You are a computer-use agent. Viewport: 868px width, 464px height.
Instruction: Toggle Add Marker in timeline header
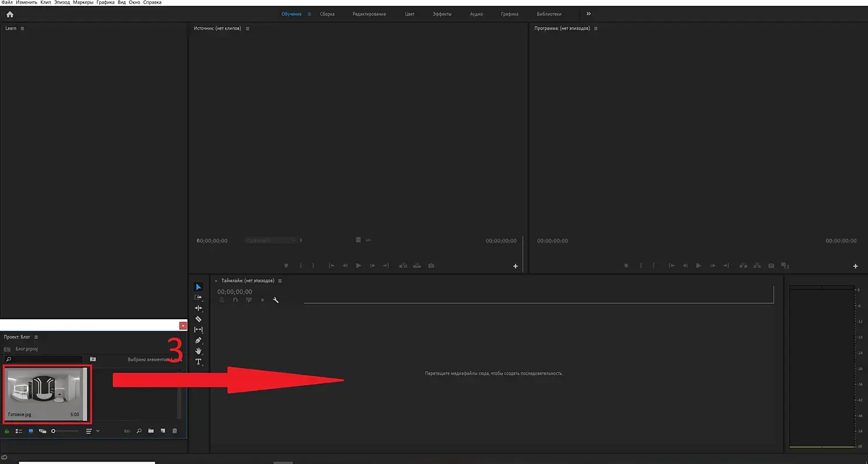(262, 300)
